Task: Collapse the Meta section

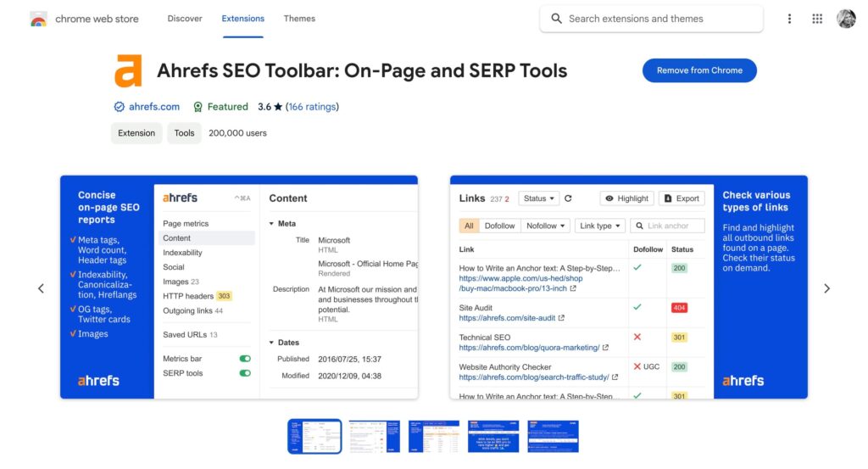Action: 272,224
